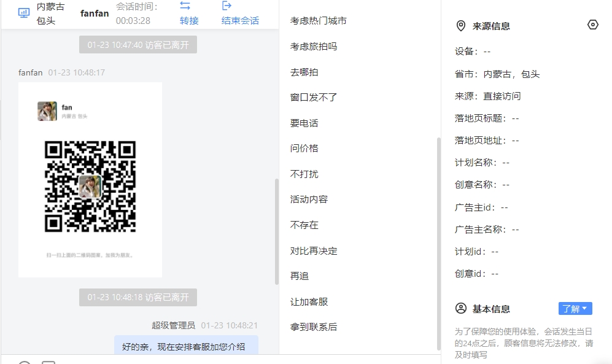
Task: Choose the 让加客服 quick reply
Action: click(x=309, y=302)
